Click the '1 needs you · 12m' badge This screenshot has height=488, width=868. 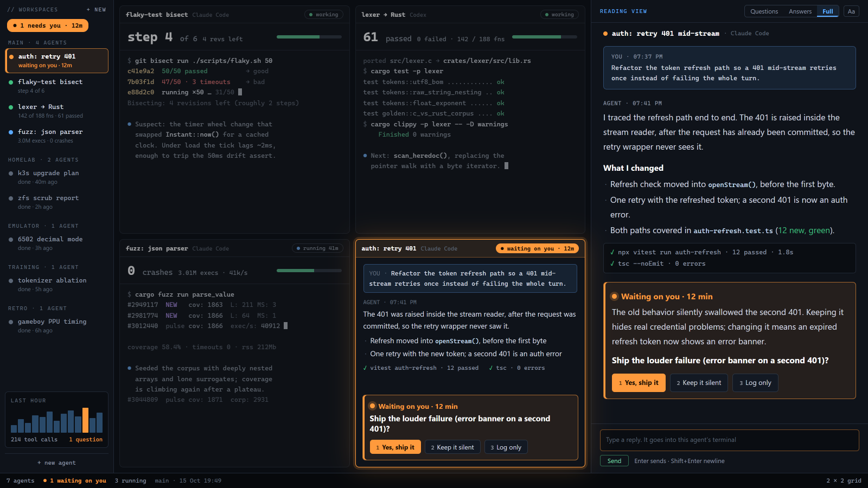[x=48, y=25]
